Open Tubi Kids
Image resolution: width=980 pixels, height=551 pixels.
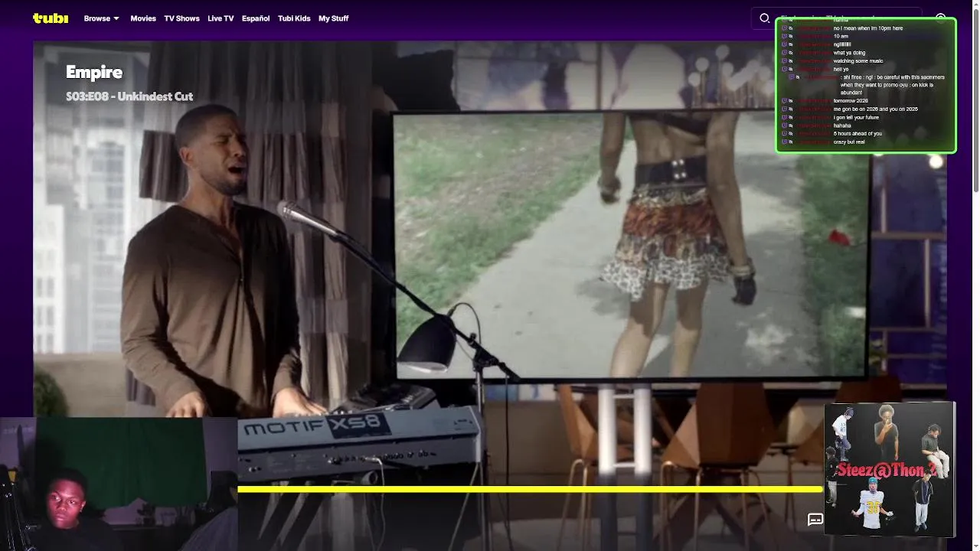[294, 18]
